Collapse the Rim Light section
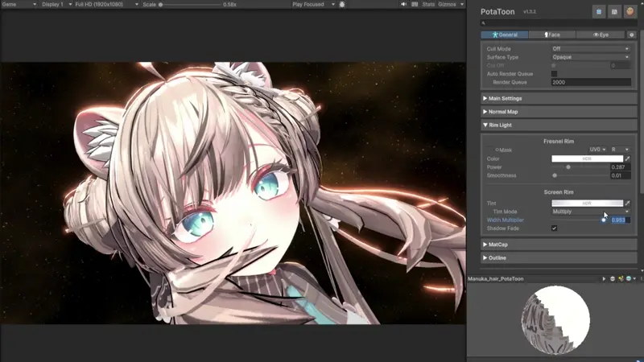This screenshot has width=644, height=362. (x=559, y=125)
